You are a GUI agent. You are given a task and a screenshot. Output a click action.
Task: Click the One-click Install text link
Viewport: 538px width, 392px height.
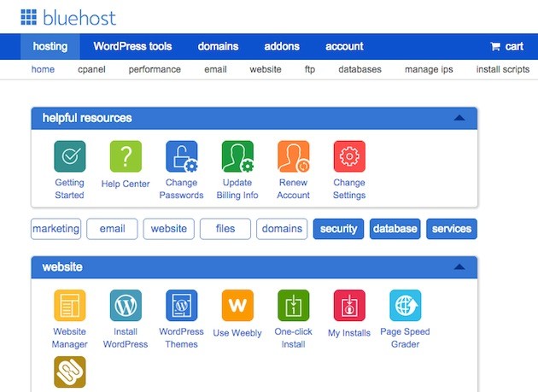point(294,337)
